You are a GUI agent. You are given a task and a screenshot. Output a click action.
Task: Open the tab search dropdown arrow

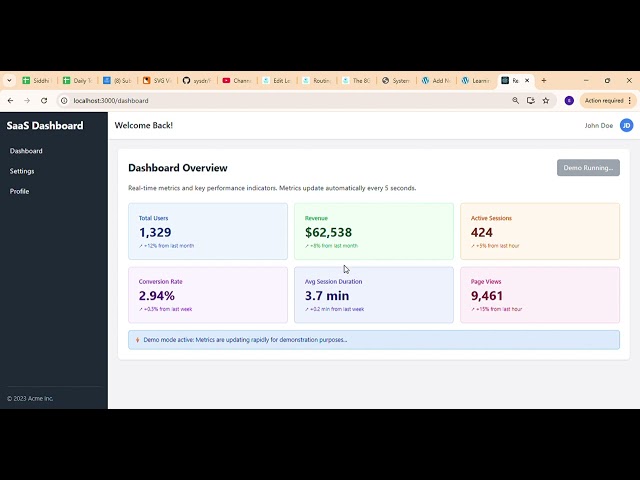tap(9, 81)
